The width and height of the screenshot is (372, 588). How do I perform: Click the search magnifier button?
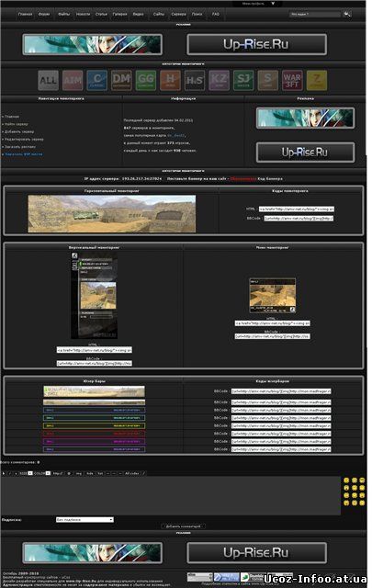[347, 15]
